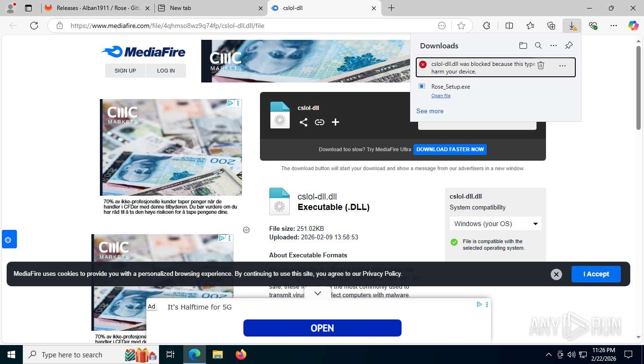Open the Privacy Policy link
The height and width of the screenshot is (364, 644).
click(382, 273)
